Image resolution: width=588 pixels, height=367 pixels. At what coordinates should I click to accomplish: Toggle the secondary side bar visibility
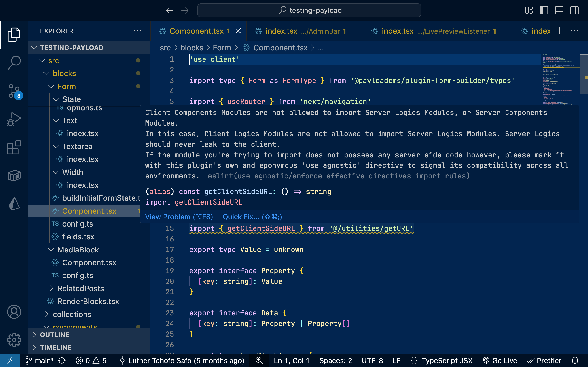pos(574,10)
